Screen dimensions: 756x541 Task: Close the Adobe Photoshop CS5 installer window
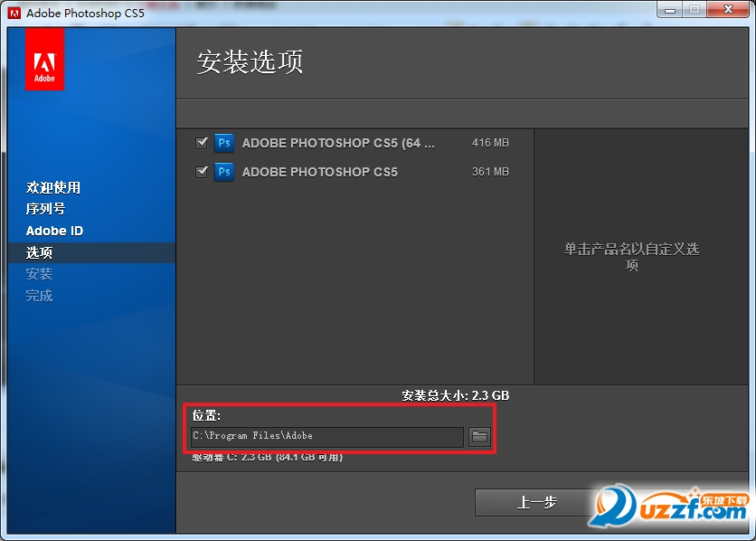click(729, 9)
